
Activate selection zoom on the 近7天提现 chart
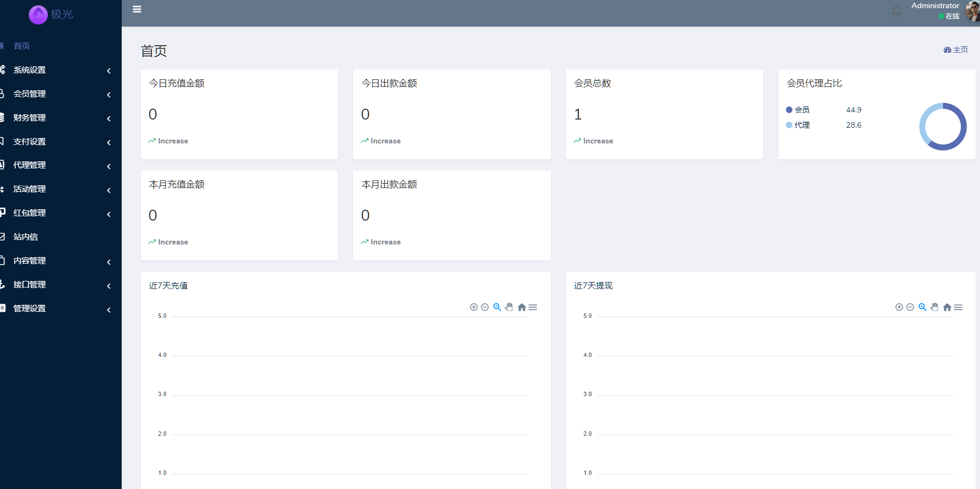[922, 307]
